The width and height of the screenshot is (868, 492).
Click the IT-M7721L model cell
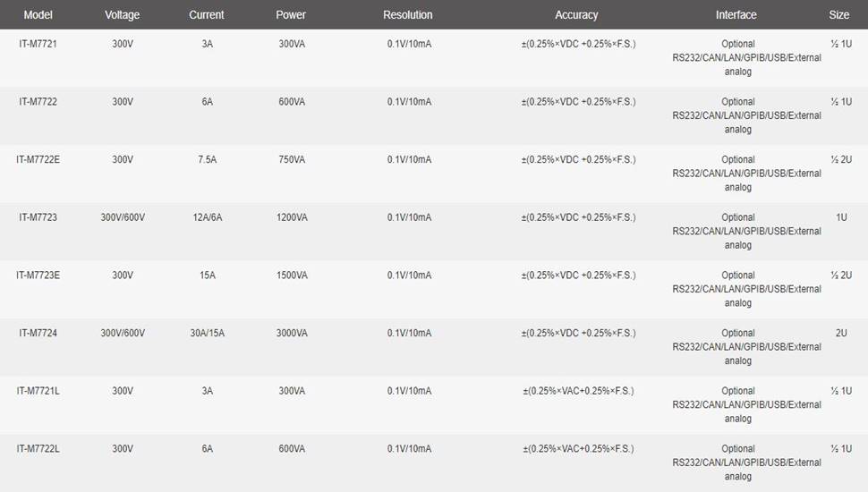38,391
